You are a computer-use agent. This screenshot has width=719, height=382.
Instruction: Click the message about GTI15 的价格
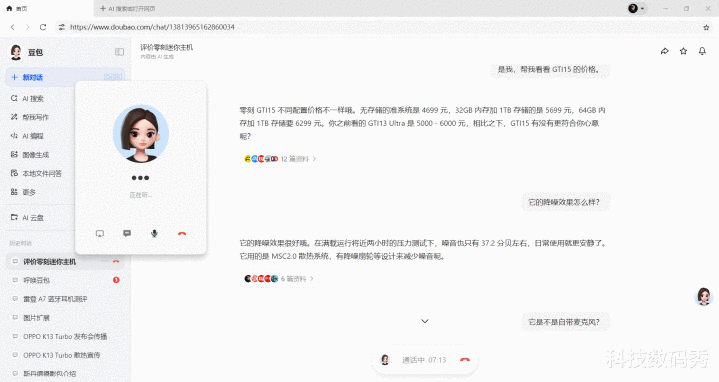pos(549,69)
